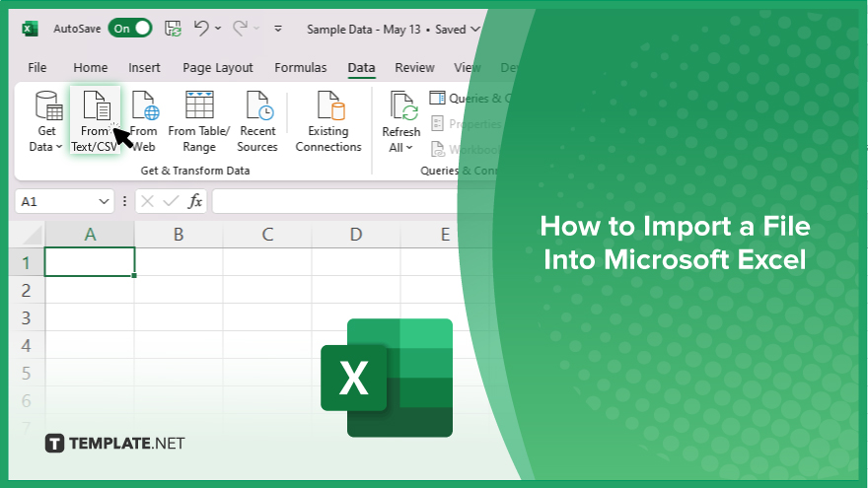The height and width of the screenshot is (488, 868).
Task: Select row 3 header
Action: click(26, 317)
